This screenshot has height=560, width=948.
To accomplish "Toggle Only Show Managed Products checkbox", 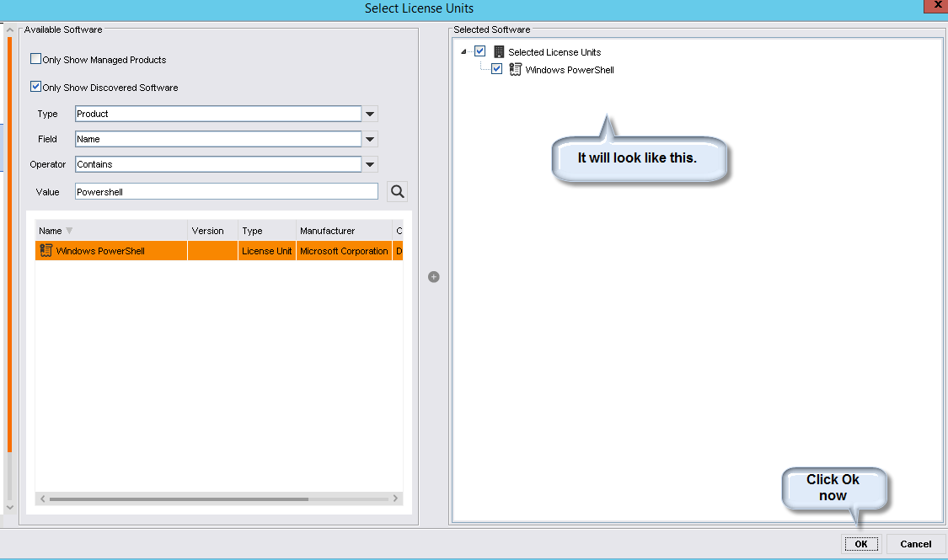I will [35, 60].
